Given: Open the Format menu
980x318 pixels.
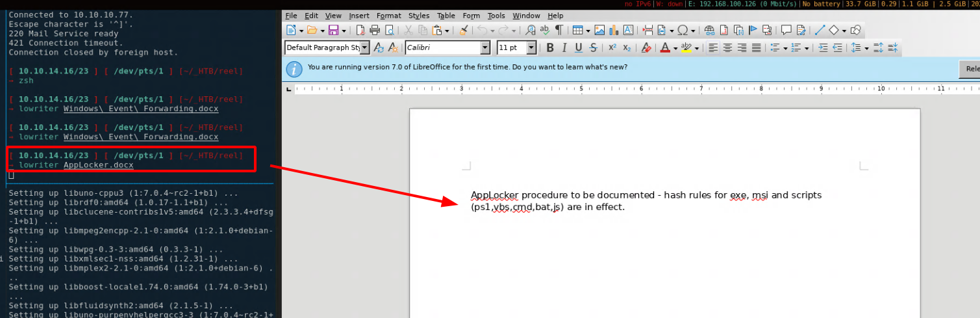Looking at the screenshot, I should pyautogui.click(x=389, y=16).
